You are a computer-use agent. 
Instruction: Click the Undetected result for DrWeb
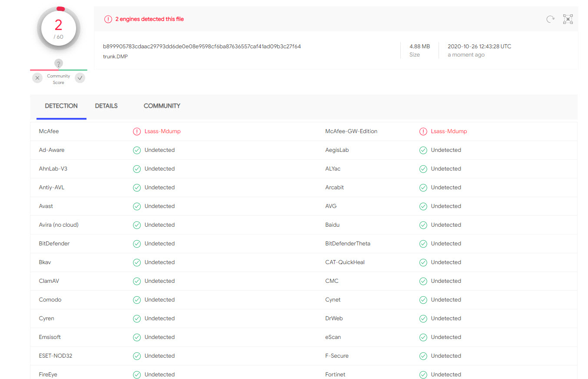[446, 319]
